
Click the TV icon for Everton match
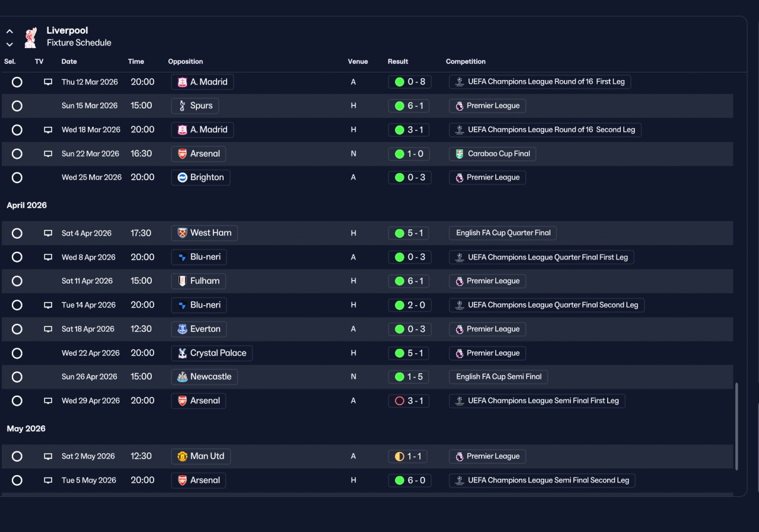48,329
